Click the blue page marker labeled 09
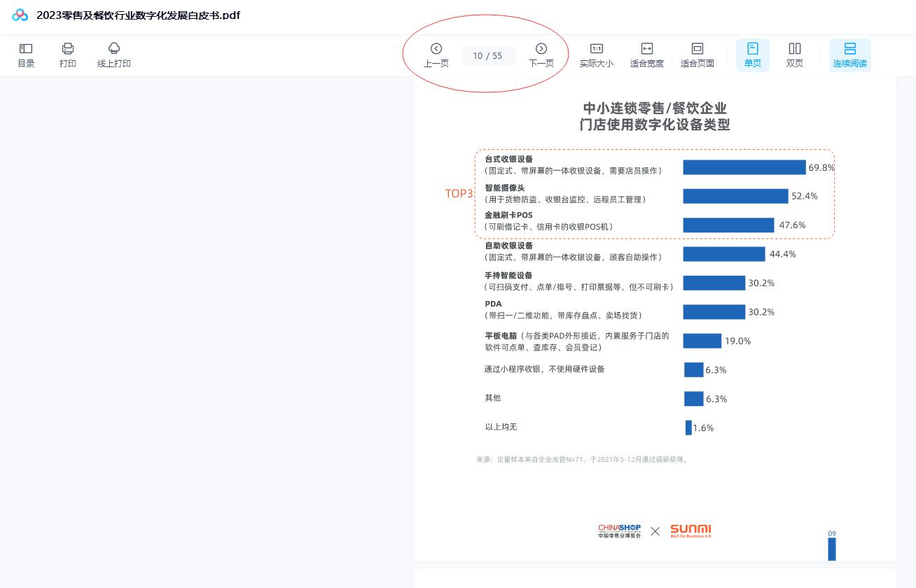This screenshot has width=916, height=588. click(x=832, y=546)
